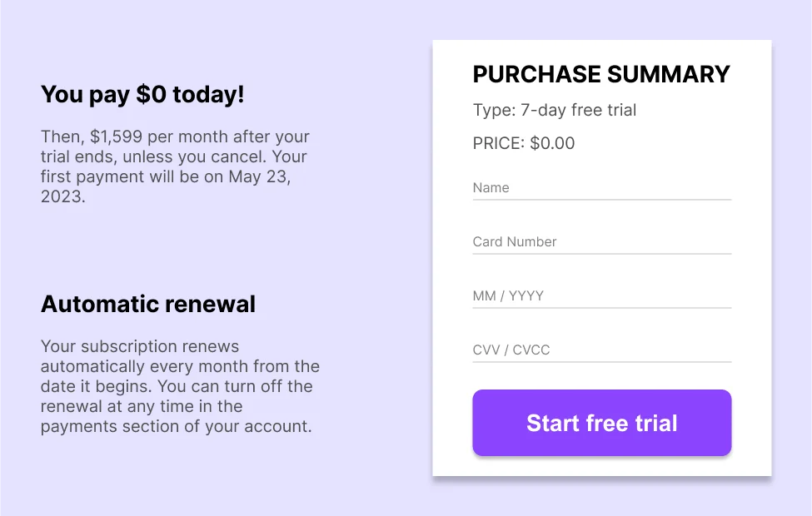Click the PURCHASE SUMMARY heading
Viewport: 812px width, 516px height.
(x=601, y=75)
